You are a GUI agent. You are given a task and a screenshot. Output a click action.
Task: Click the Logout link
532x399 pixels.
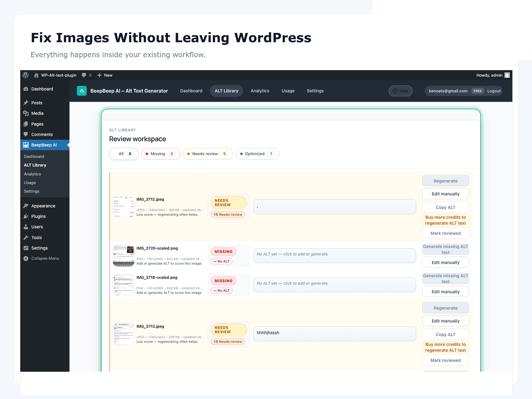coord(494,91)
